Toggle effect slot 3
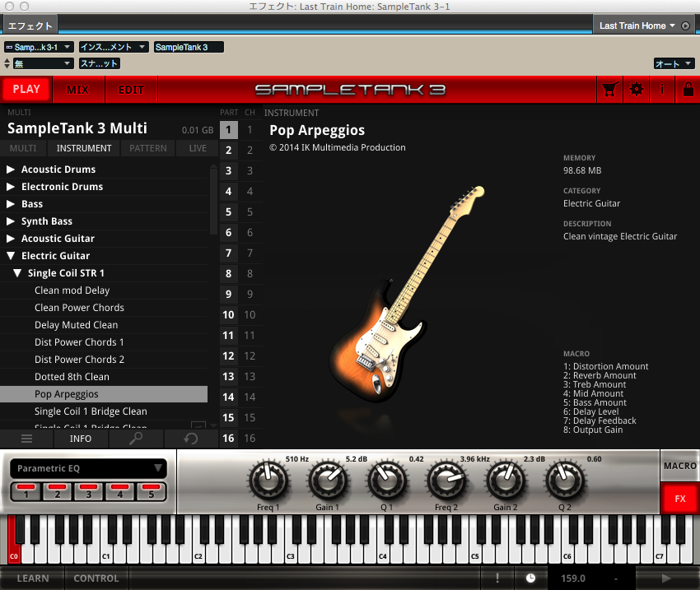Viewport: 700px width, 590px height. point(89,492)
